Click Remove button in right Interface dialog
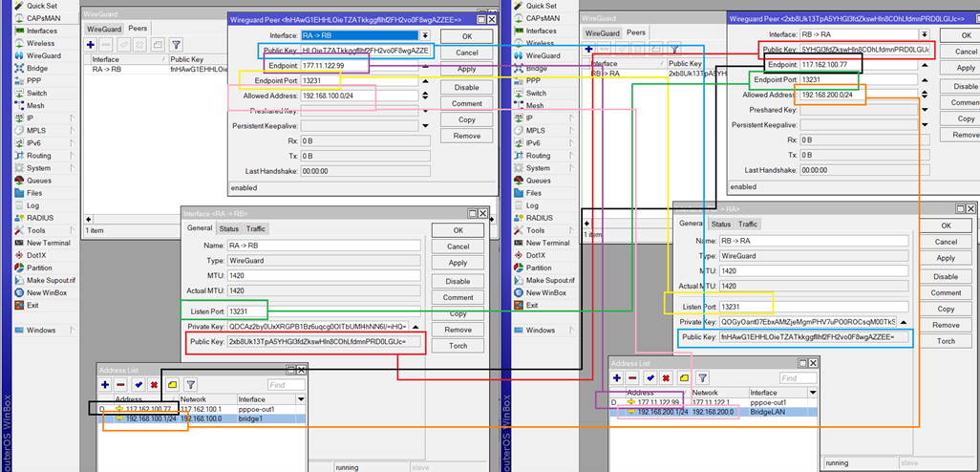980x472 pixels. (946, 325)
